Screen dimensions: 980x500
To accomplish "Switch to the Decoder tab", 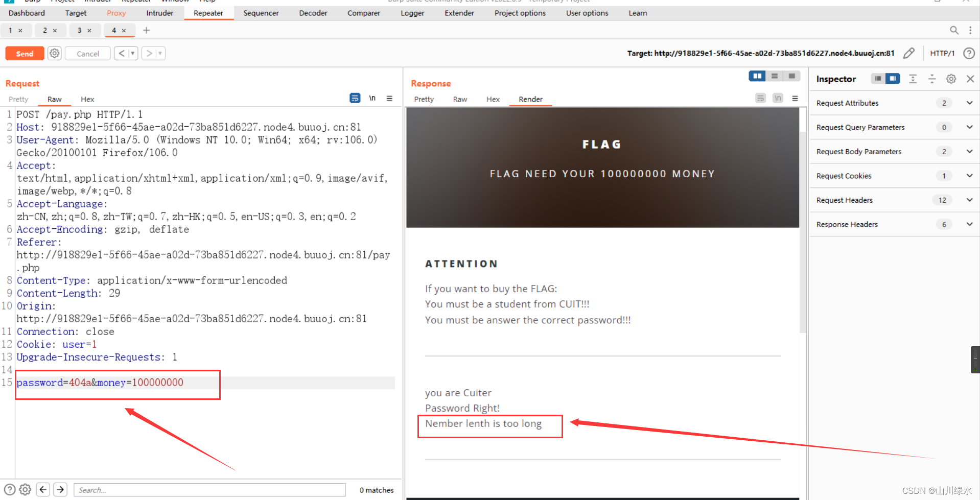I will click(313, 13).
